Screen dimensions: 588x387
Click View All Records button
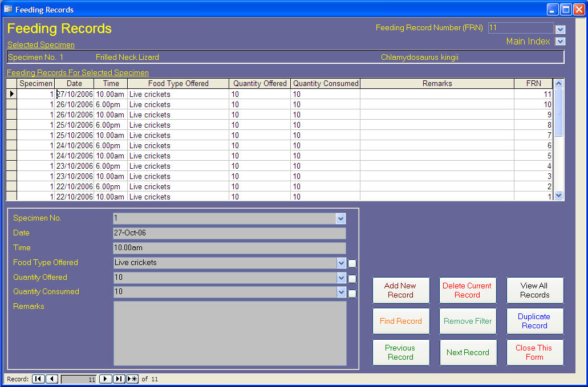point(535,290)
